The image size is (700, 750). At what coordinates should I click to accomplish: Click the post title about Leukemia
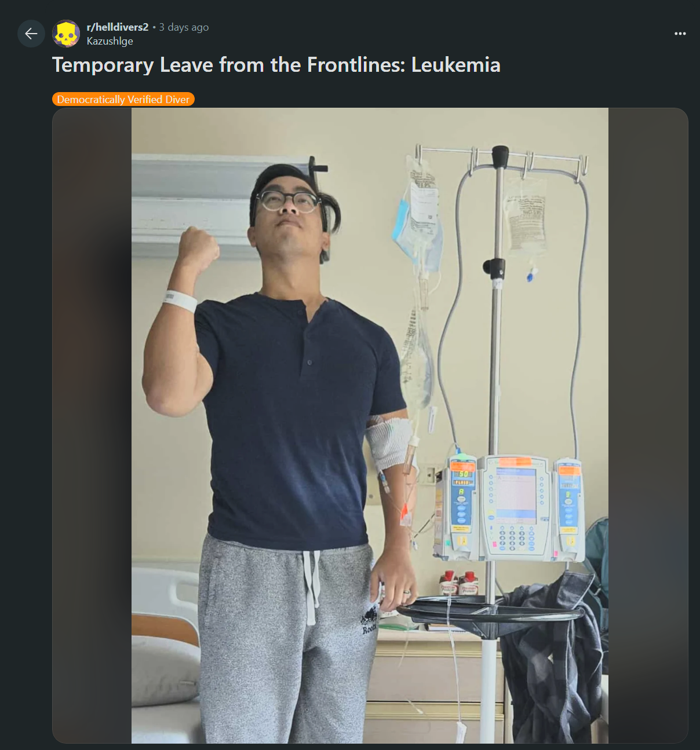276,65
